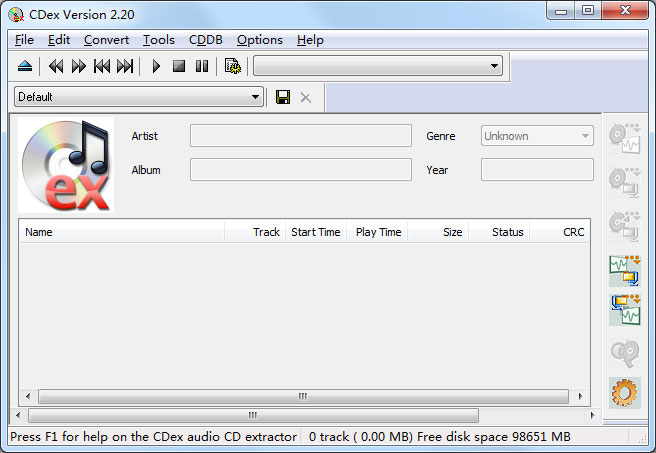Expand the Default profile dropdown
The height and width of the screenshot is (453, 656).
click(139, 97)
